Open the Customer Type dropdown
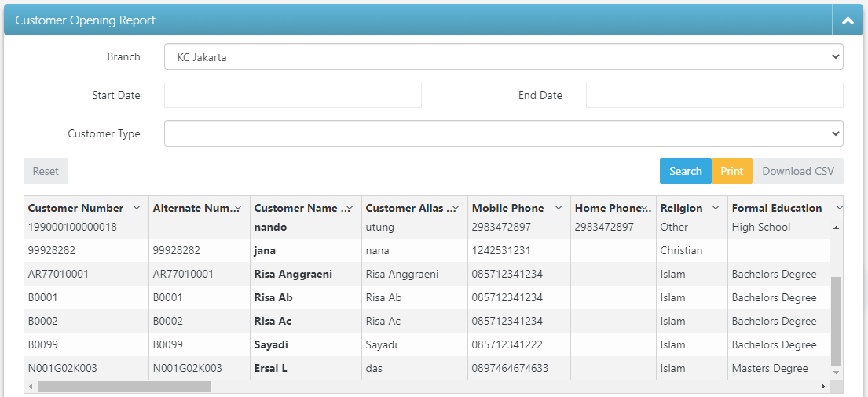The height and width of the screenshot is (397, 868). [503, 133]
